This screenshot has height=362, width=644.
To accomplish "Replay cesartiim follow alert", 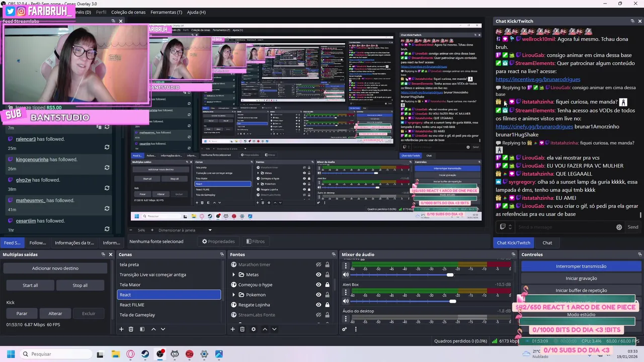I will 107,229.
